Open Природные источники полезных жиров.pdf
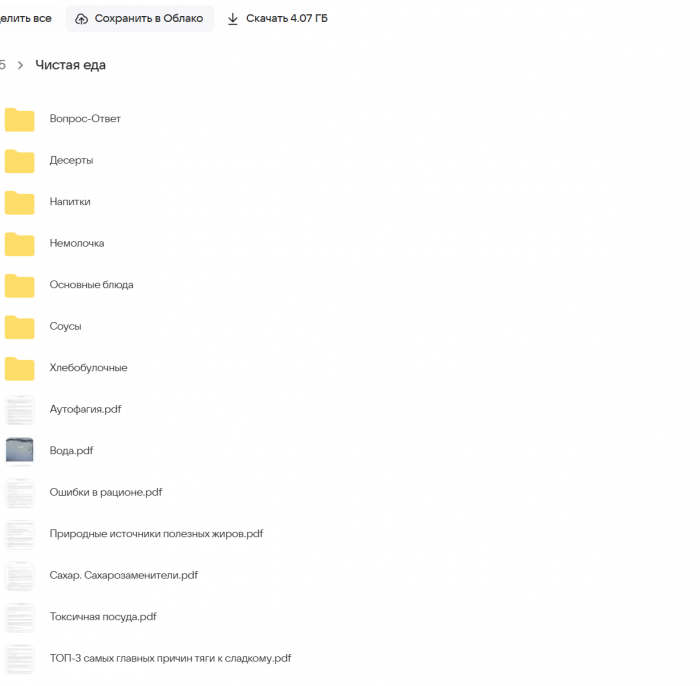This screenshot has width=700, height=686. pos(156,534)
